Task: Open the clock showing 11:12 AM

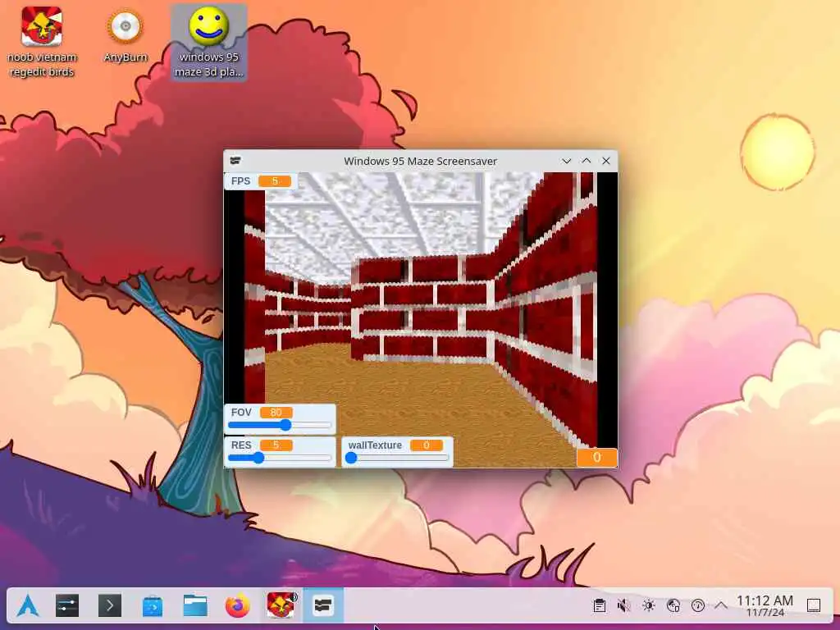Action: click(765, 606)
